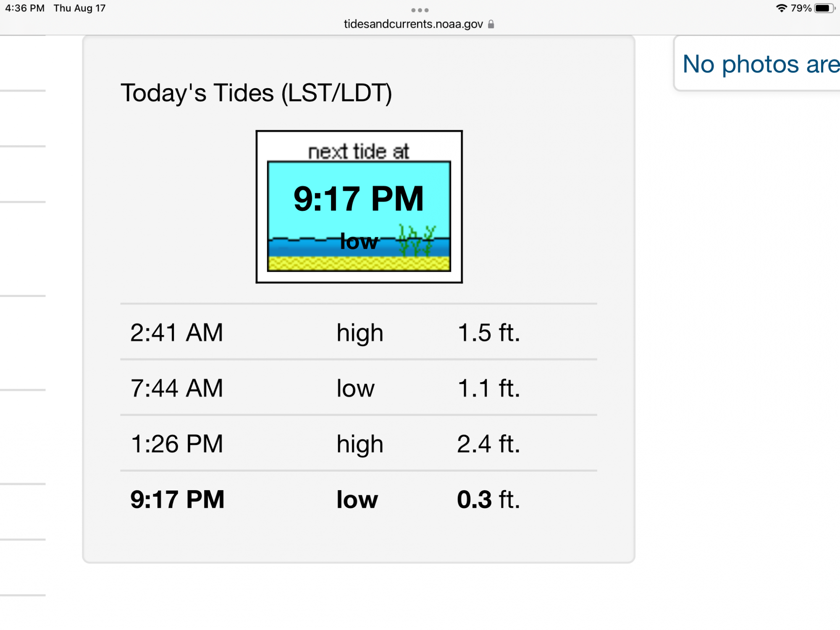This screenshot has width=840, height=630.
Task: Click the 1.1 ft. height value
Action: point(489,388)
